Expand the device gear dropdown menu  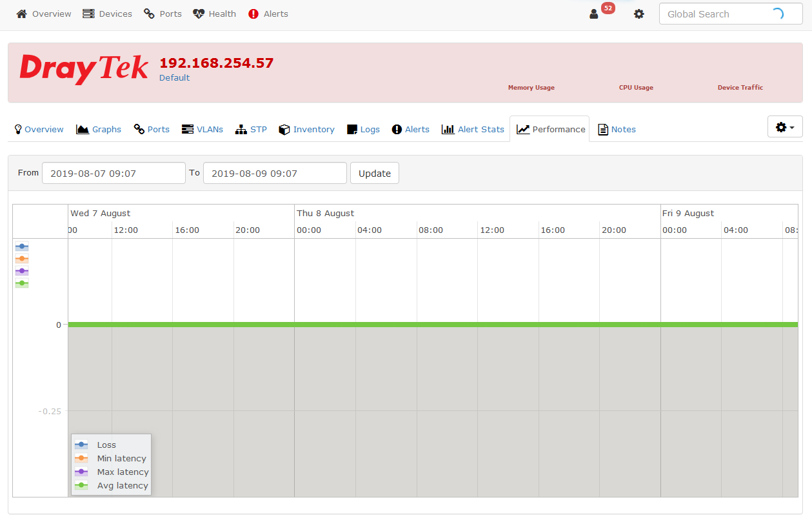[784, 127]
